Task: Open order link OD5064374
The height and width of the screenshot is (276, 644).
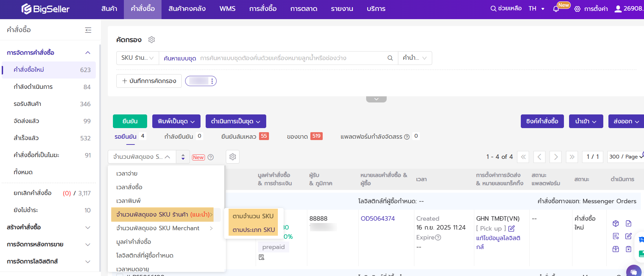Action: (x=377, y=219)
